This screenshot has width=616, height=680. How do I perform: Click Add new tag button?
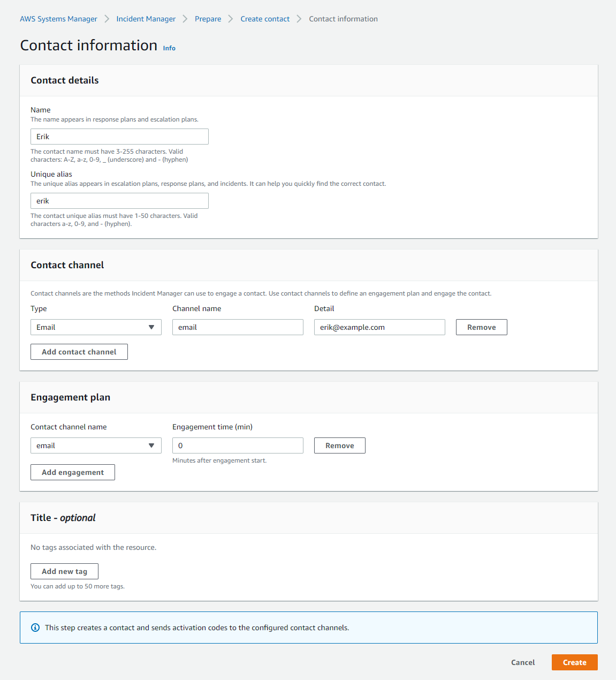64,571
